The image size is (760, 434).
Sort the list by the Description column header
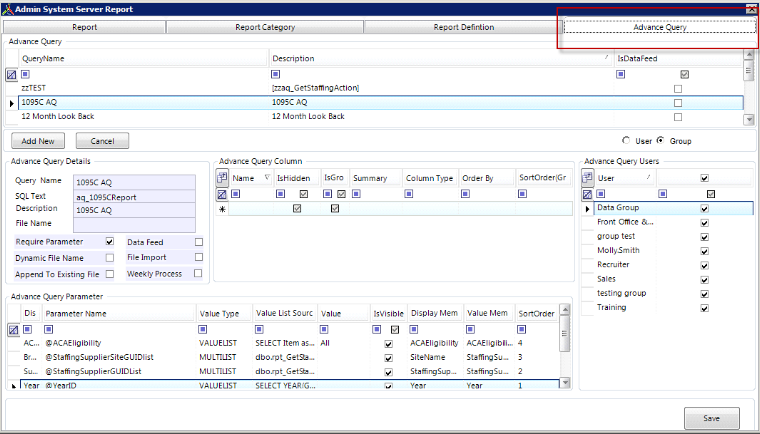(441, 58)
